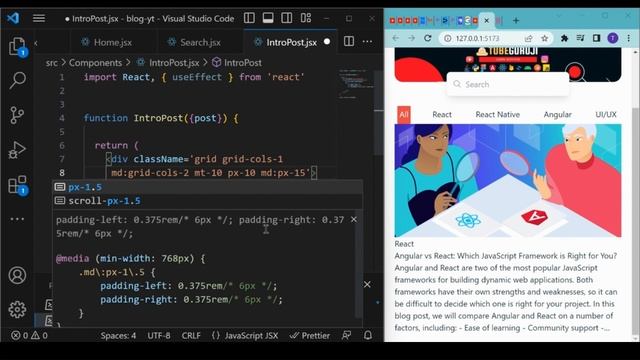This screenshot has width=640, height=360.
Task: Toggle bottom panel layout icon
Action: pyautogui.click(x=268, y=18)
